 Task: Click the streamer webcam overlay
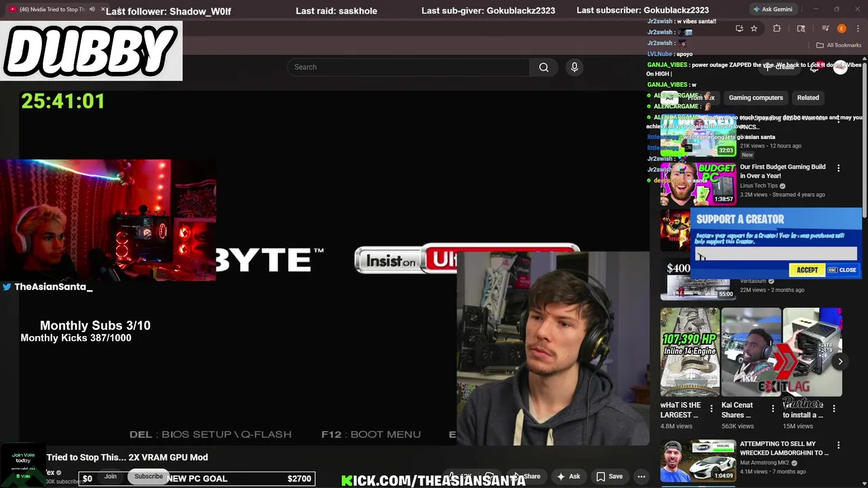pyautogui.click(x=108, y=220)
